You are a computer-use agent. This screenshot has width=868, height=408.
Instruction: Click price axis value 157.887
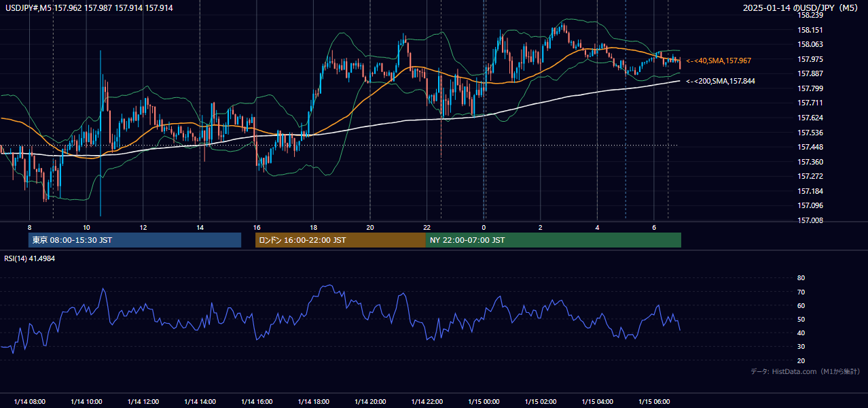811,74
